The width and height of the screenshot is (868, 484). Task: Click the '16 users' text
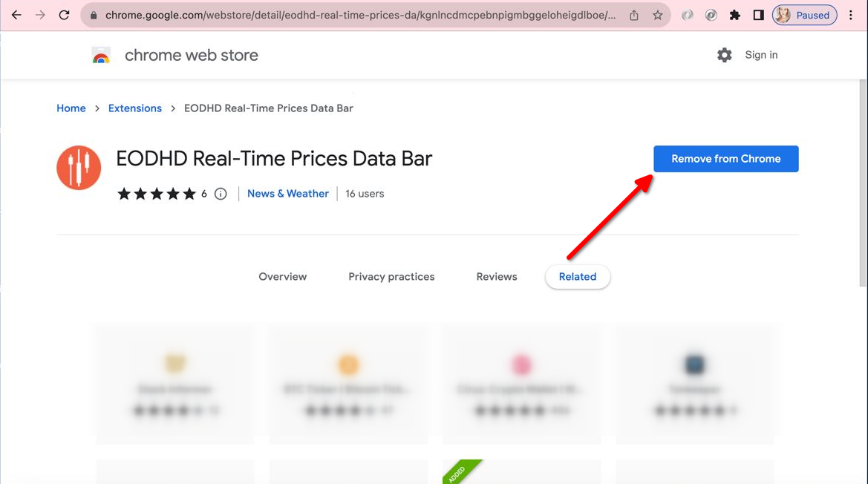(x=365, y=194)
